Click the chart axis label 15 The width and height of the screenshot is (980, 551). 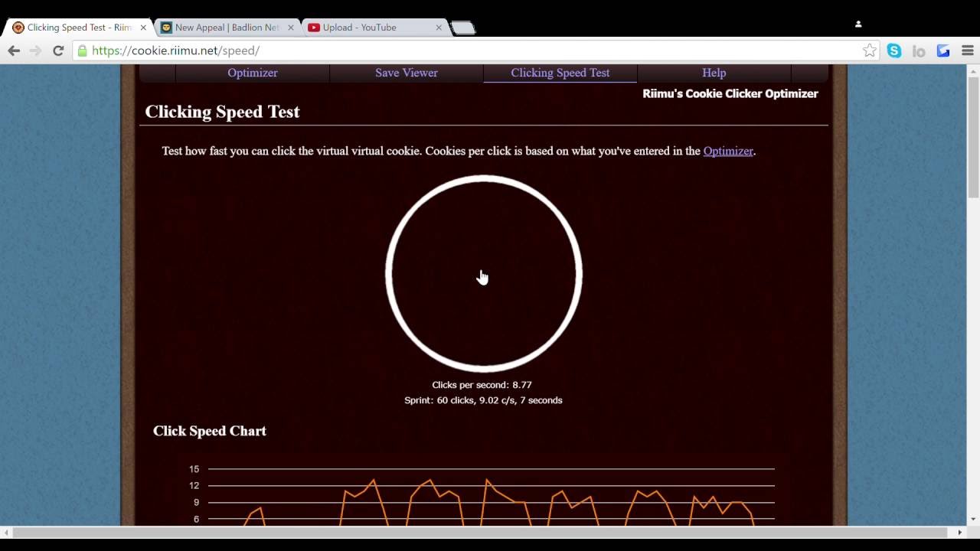pos(194,469)
